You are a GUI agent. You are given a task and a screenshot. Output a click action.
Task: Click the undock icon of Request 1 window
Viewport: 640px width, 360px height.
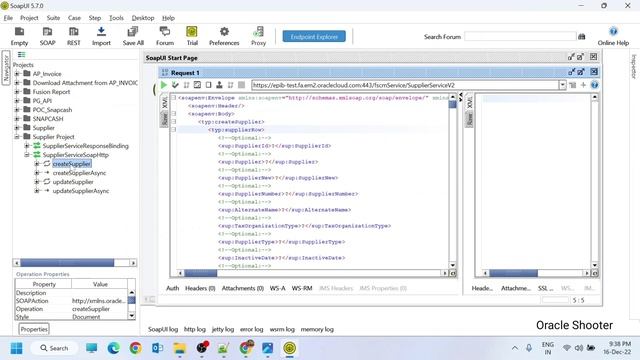click(571, 72)
